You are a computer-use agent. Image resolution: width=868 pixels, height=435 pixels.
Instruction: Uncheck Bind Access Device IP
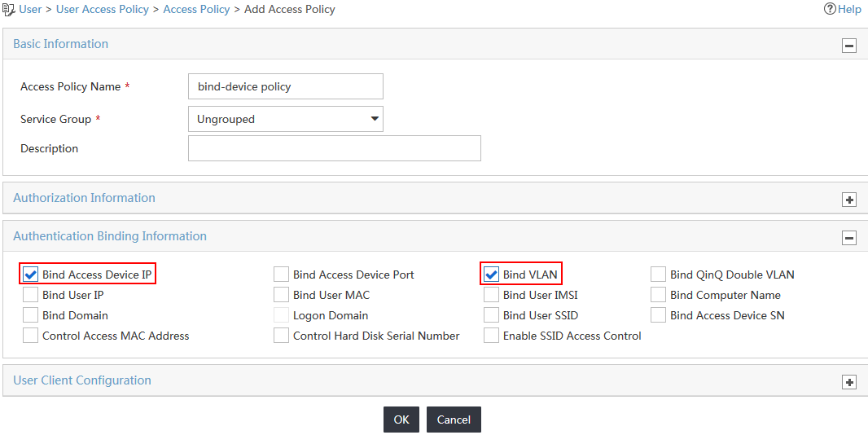click(x=30, y=275)
